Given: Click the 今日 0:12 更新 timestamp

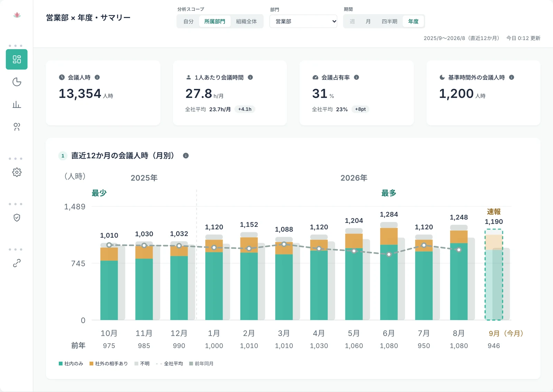Looking at the screenshot, I should pyautogui.click(x=523, y=38).
